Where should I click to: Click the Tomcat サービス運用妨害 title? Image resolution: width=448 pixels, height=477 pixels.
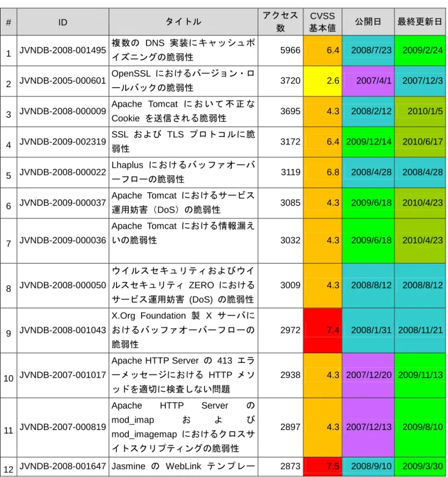[183, 203]
